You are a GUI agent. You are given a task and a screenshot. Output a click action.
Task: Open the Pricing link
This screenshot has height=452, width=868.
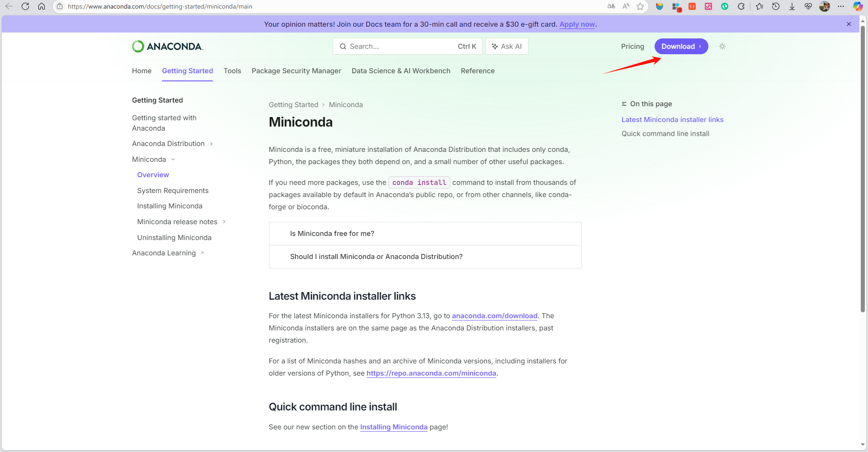632,47
